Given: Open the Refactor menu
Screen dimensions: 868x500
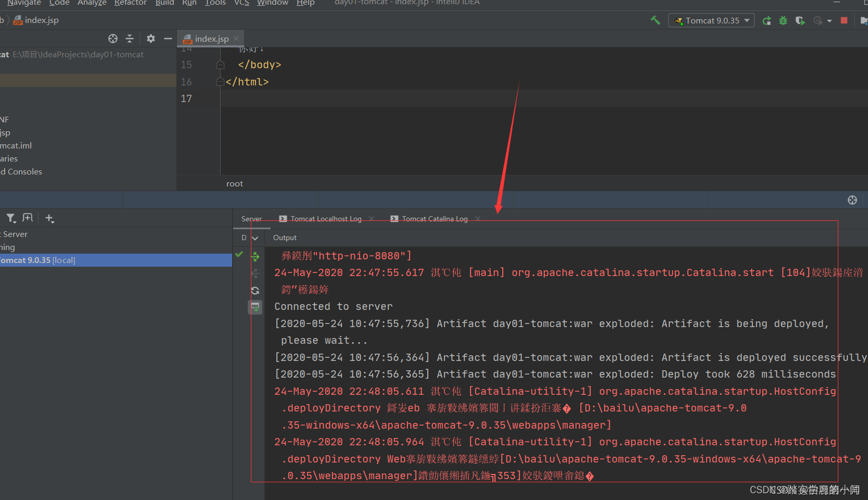Looking at the screenshot, I should (131, 3).
